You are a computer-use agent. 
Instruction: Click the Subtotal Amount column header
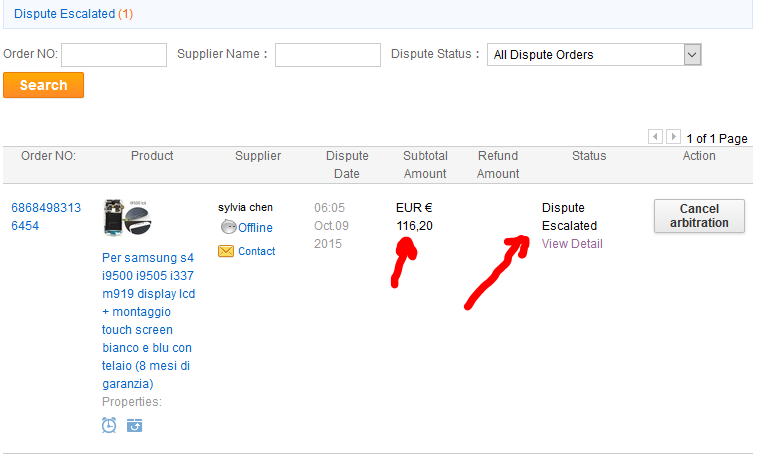coord(425,165)
